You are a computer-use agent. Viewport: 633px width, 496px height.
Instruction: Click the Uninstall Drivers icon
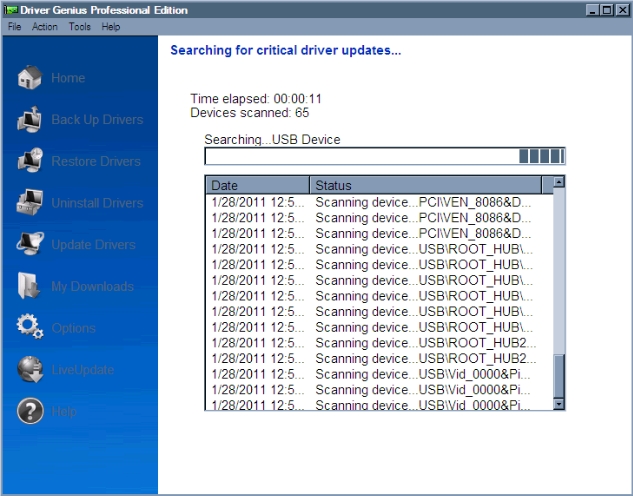click(x=30, y=203)
